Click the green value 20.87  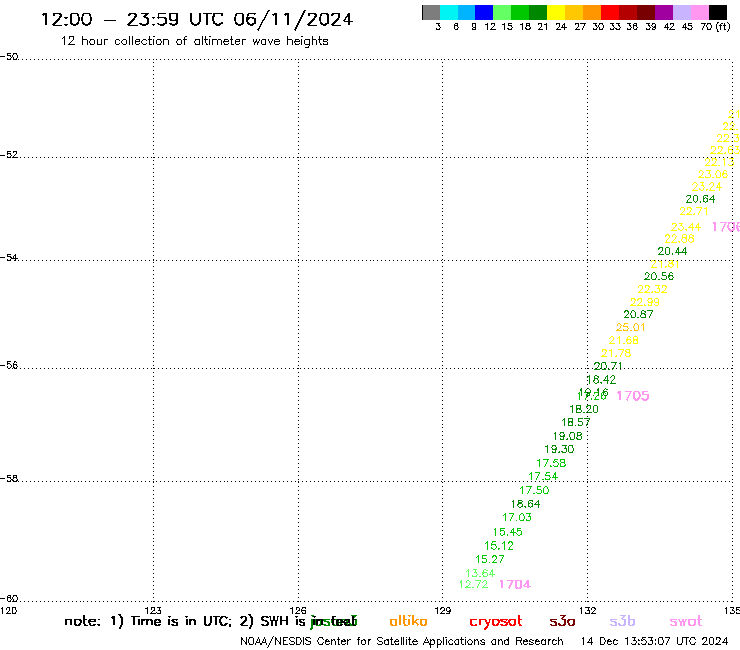pyautogui.click(x=639, y=314)
